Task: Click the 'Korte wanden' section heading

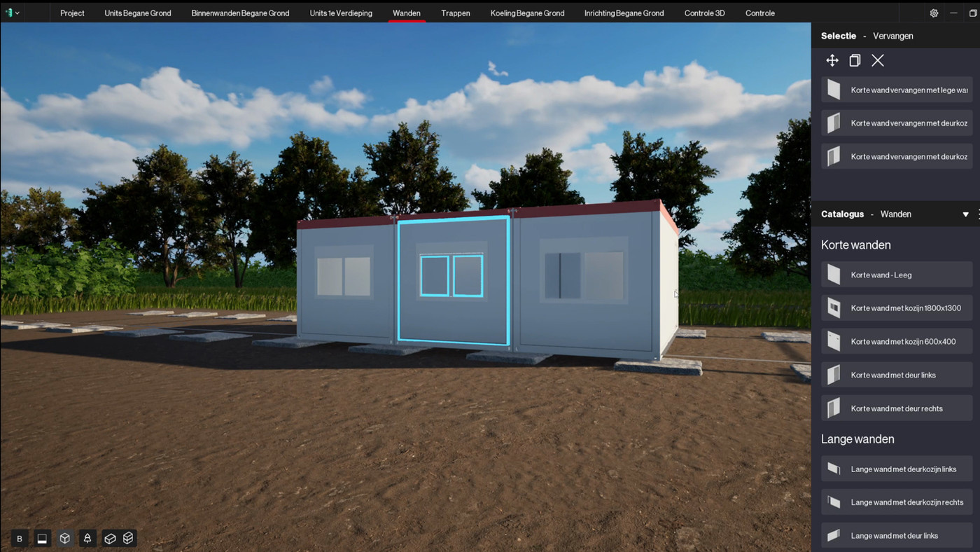Action: click(855, 245)
